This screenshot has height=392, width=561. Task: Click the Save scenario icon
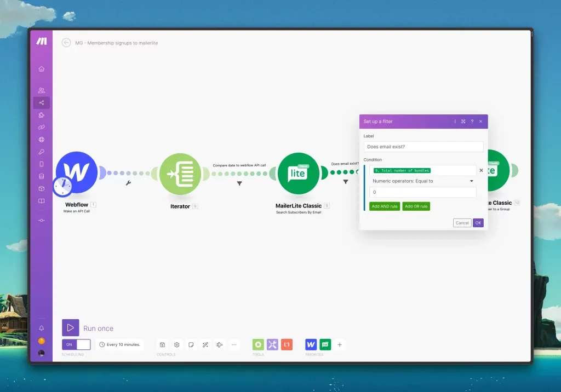(x=162, y=345)
